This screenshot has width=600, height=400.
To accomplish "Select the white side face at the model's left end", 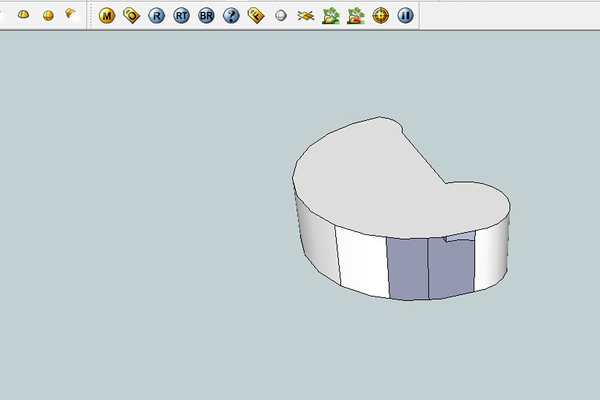I will coord(315,240).
